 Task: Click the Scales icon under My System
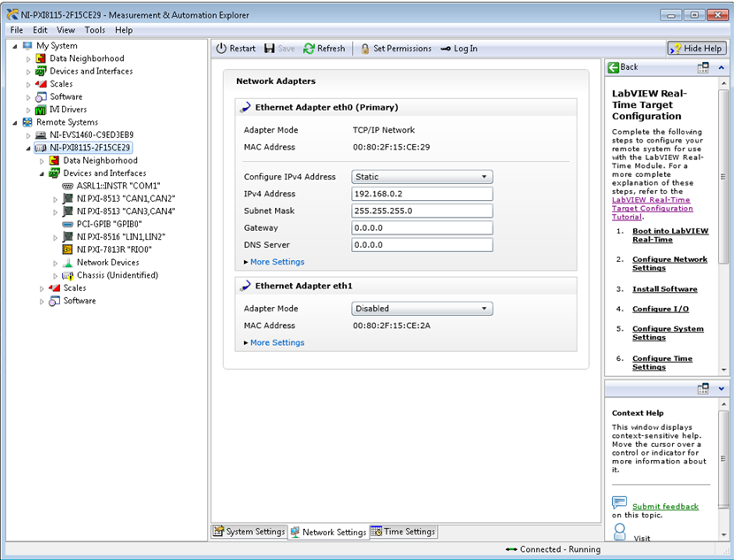click(42, 84)
